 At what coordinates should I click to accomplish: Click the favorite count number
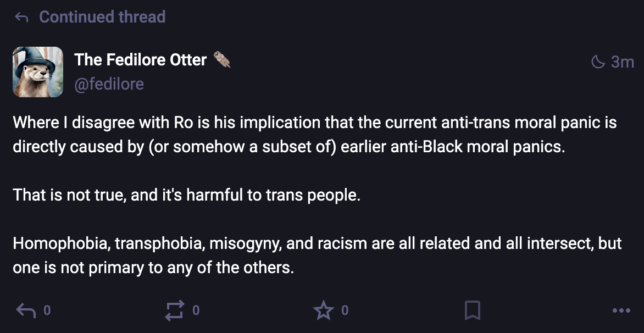tap(345, 311)
